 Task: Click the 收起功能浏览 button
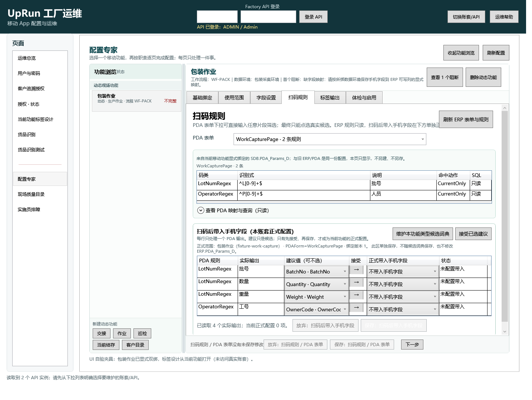tap(461, 53)
